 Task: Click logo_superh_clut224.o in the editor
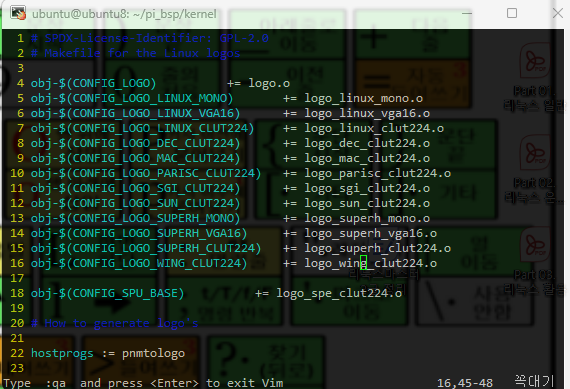pyautogui.click(x=378, y=248)
